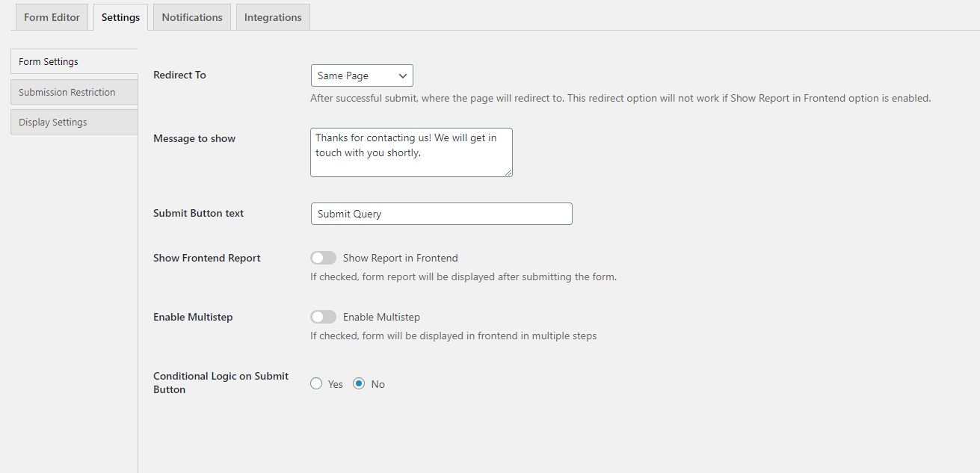The width and height of the screenshot is (980, 473).
Task: Switch to the Form Editor tab
Action: point(51,16)
